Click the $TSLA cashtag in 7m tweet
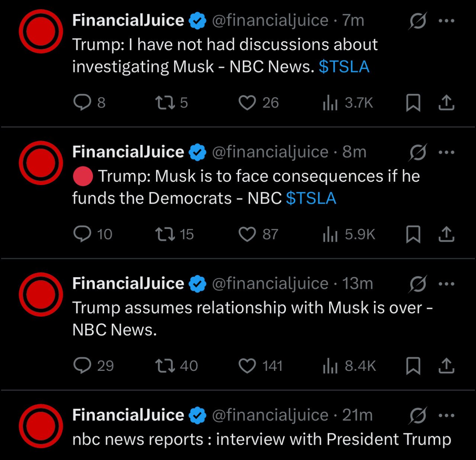 [x=344, y=67]
